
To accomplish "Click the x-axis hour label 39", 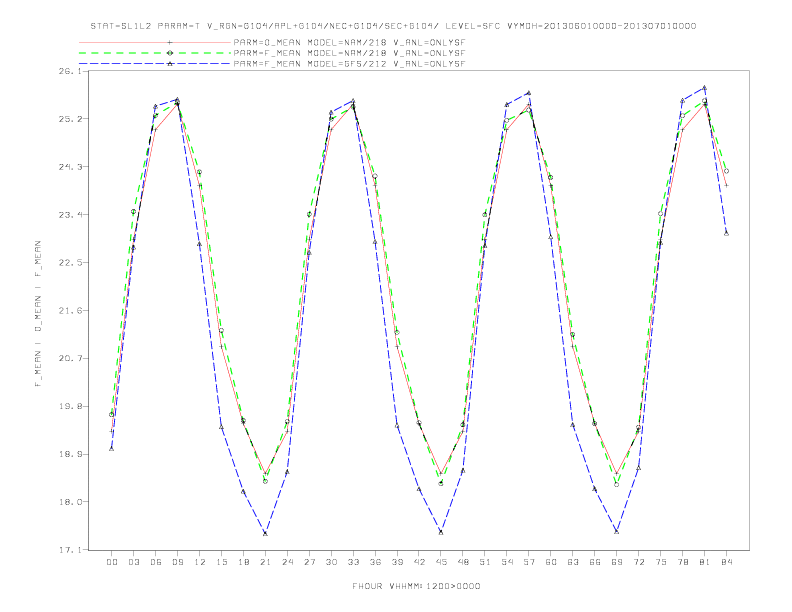I will (x=397, y=562).
